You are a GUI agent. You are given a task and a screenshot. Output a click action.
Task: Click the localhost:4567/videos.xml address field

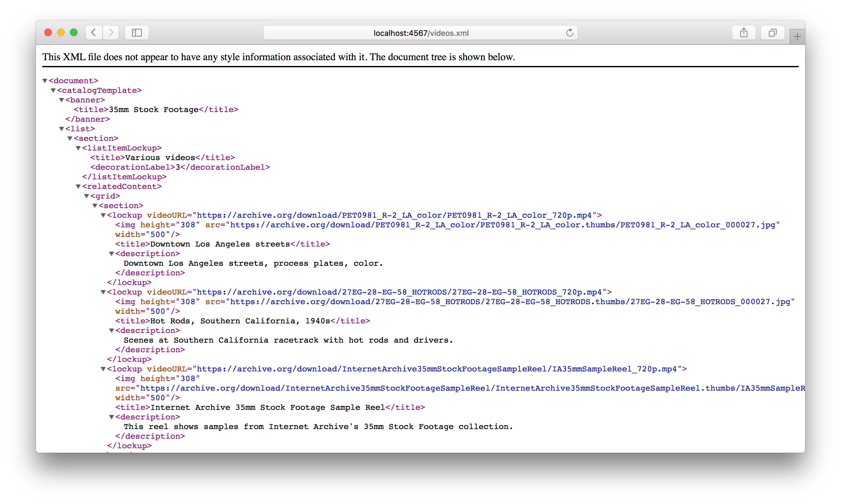click(x=420, y=33)
